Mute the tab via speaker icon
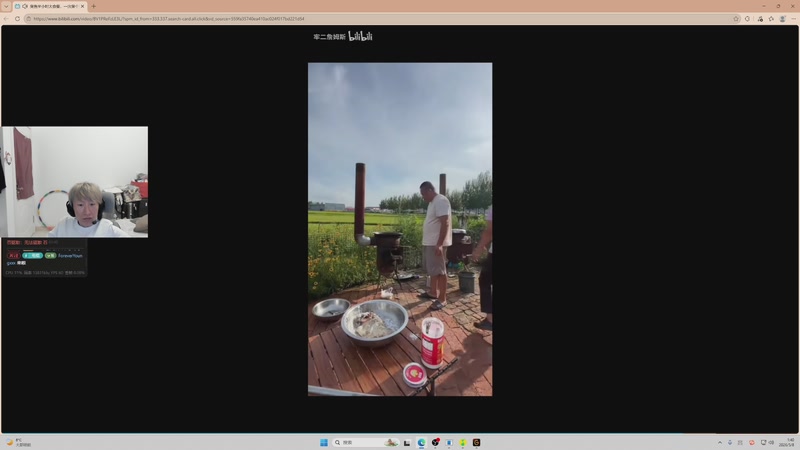The width and height of the screenshot is (800, 450). pyautogui.click(x=24, y=6)
